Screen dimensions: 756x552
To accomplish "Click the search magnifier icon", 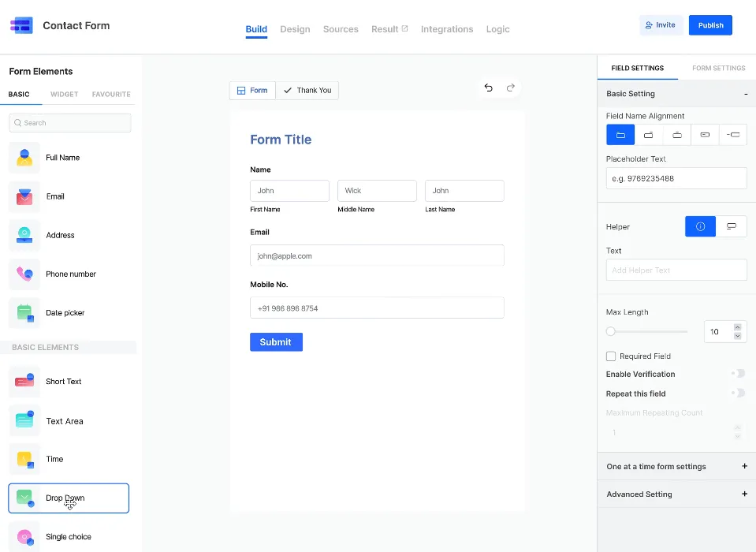I will coord(18,123).
